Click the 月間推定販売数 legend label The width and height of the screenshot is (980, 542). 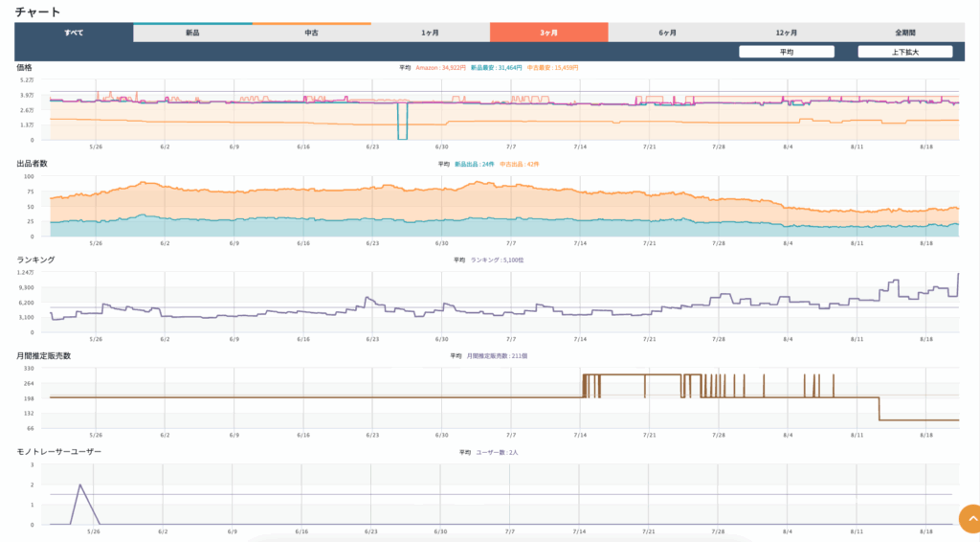point(496,355)
